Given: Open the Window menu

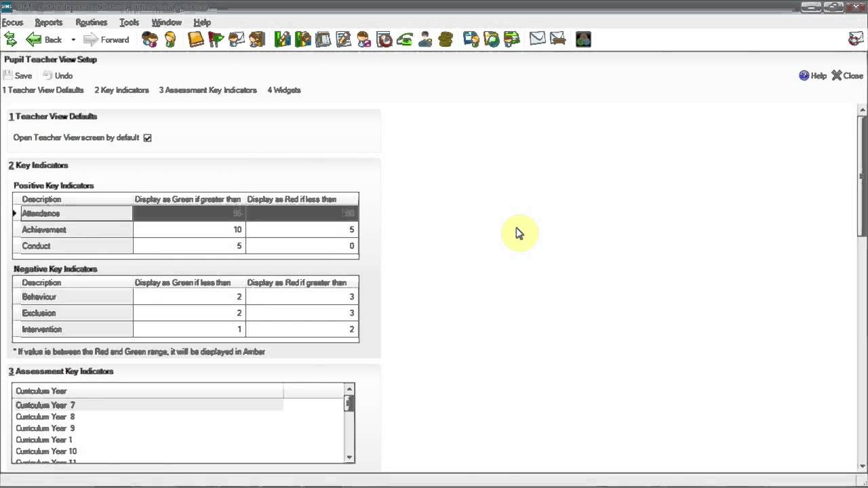Looking at the screenshot, I should (166, 22).
